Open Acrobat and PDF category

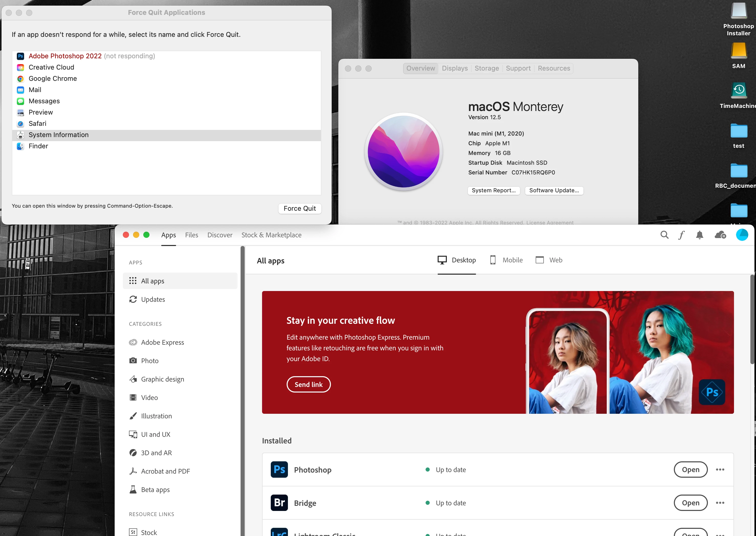coord(165,471)
